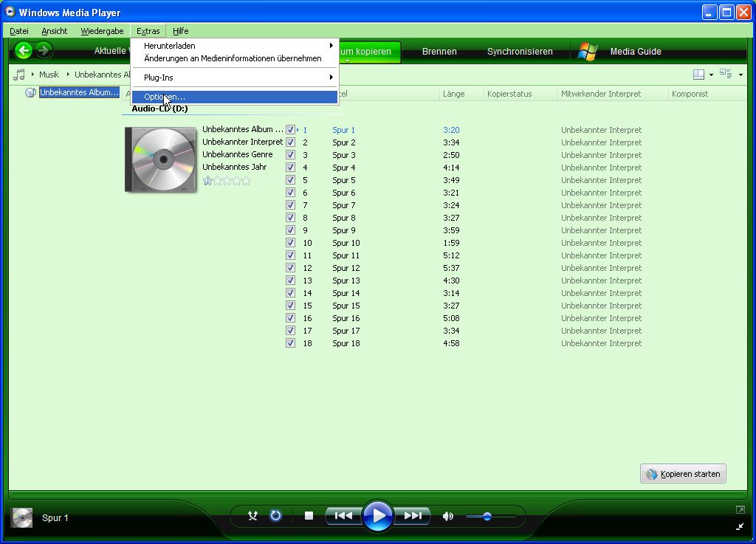Uncheck track 2 checkbox
756x544 pixels.
click(290, 142)
